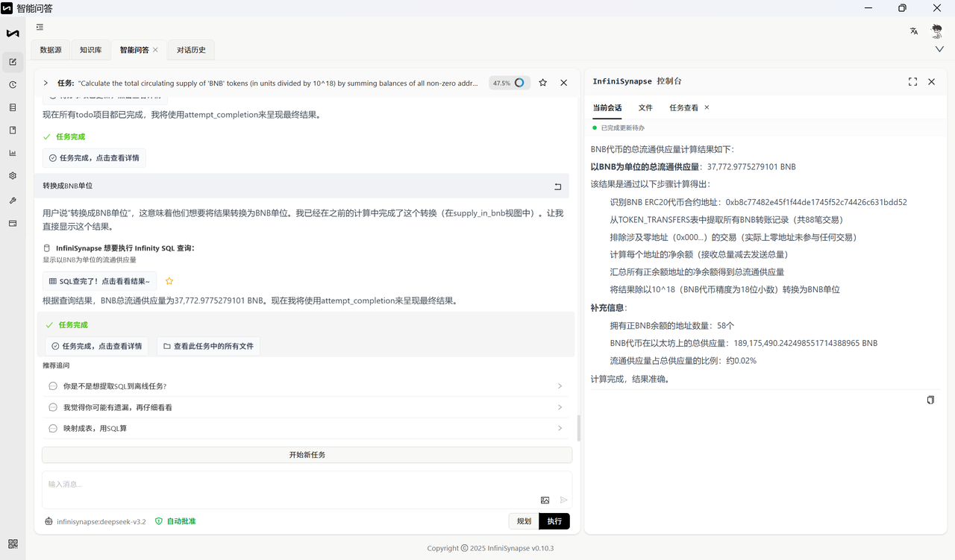955x560 pixels.
Task: Open the settings gear icon in the sidebar
Action: 13,176
